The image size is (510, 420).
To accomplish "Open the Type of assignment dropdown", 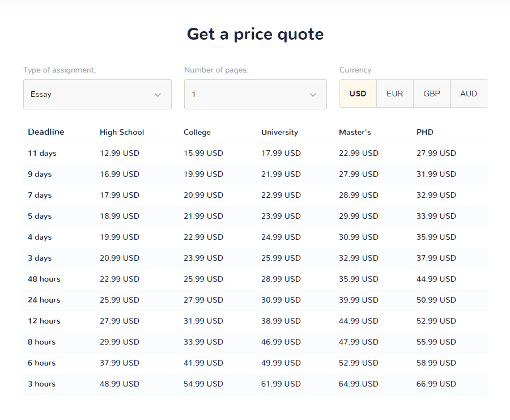I will pos(97,94).
